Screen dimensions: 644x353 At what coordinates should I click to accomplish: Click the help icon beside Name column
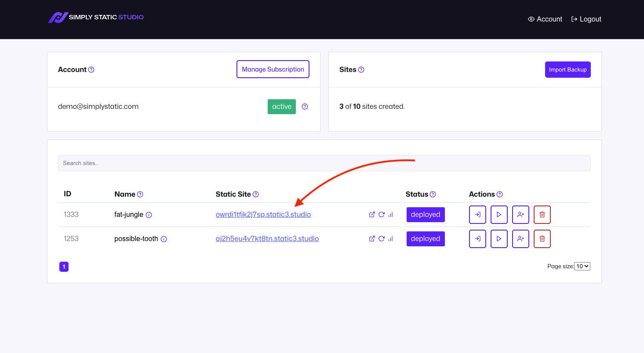point(140,195)
